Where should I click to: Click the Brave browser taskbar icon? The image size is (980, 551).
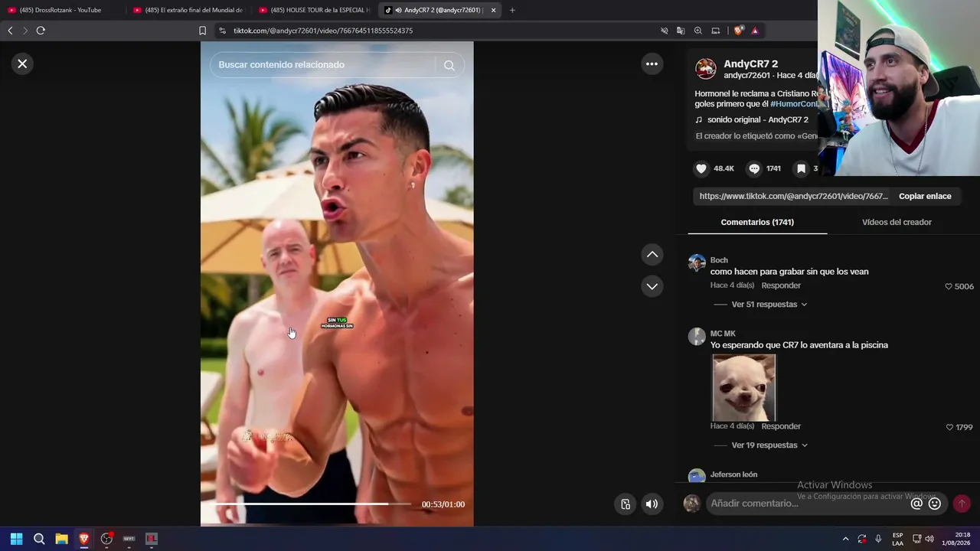point(84,539)
